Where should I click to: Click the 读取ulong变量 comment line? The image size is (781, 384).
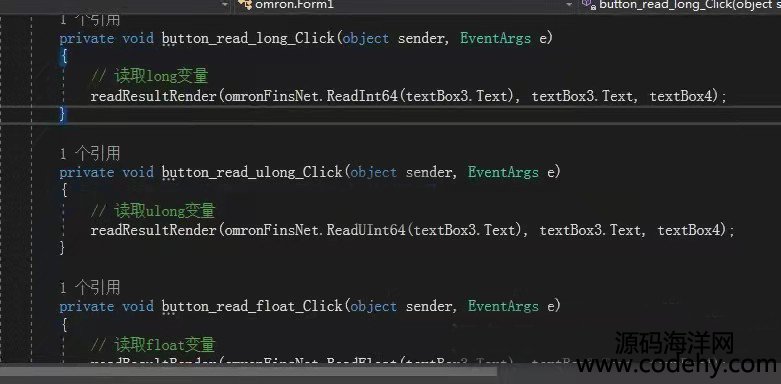[x=153, y=210]
